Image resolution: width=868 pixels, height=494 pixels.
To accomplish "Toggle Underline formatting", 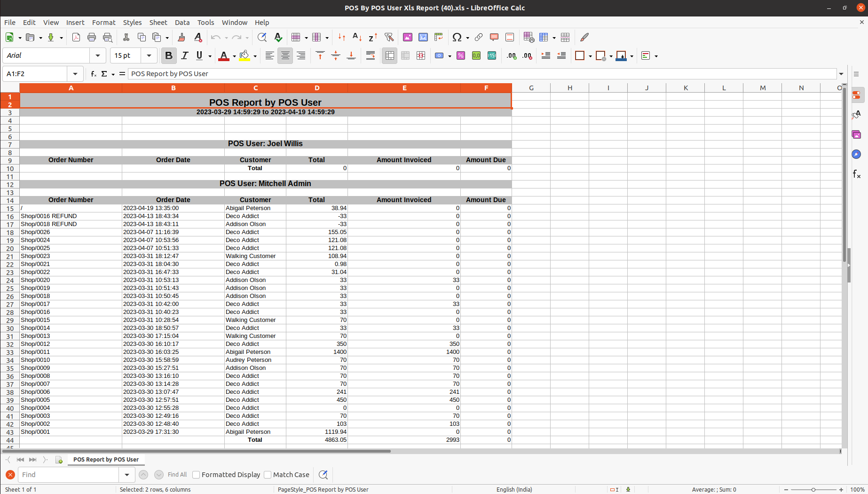I will [x=199, y=55].
